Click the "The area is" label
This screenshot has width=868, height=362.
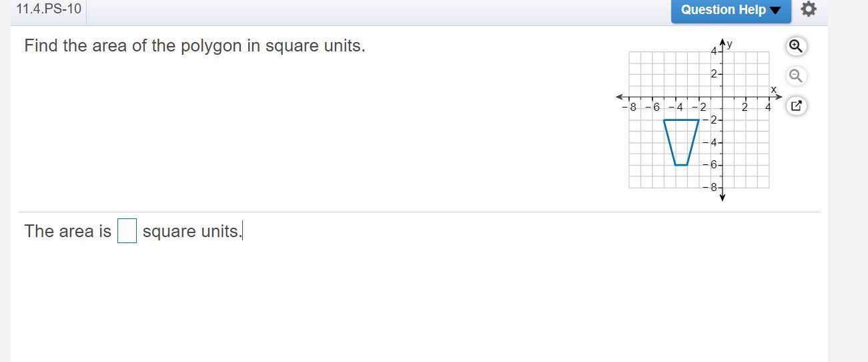68,231
